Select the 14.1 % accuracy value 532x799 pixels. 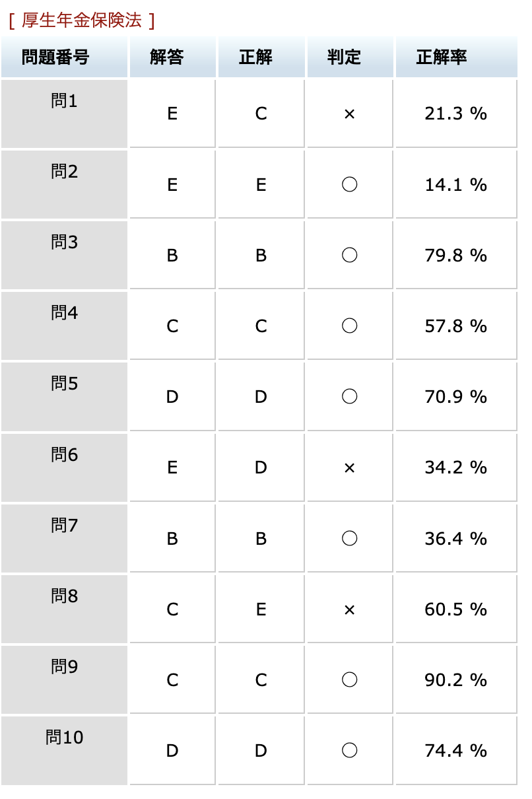coord(457,184)
